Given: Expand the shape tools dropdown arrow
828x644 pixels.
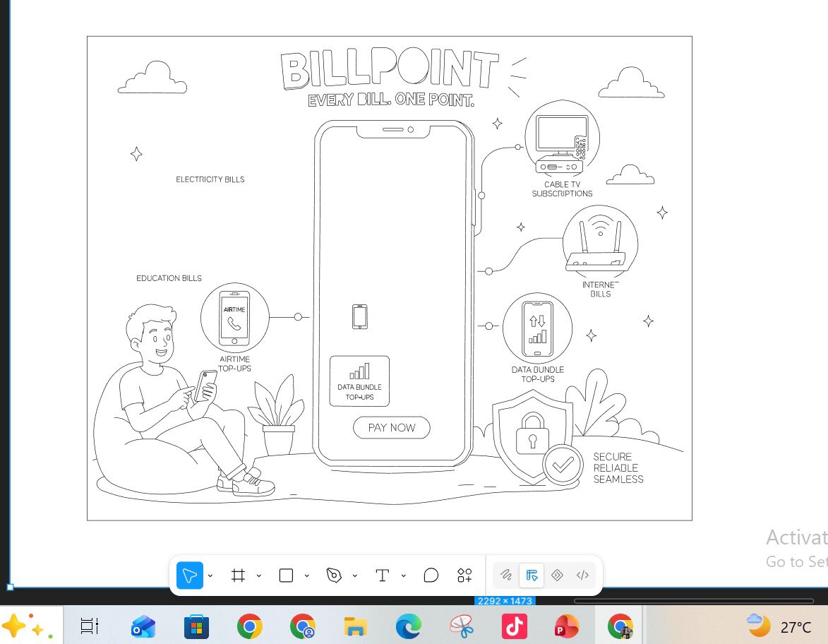Looking at the screenshot, I should [307, 576].
